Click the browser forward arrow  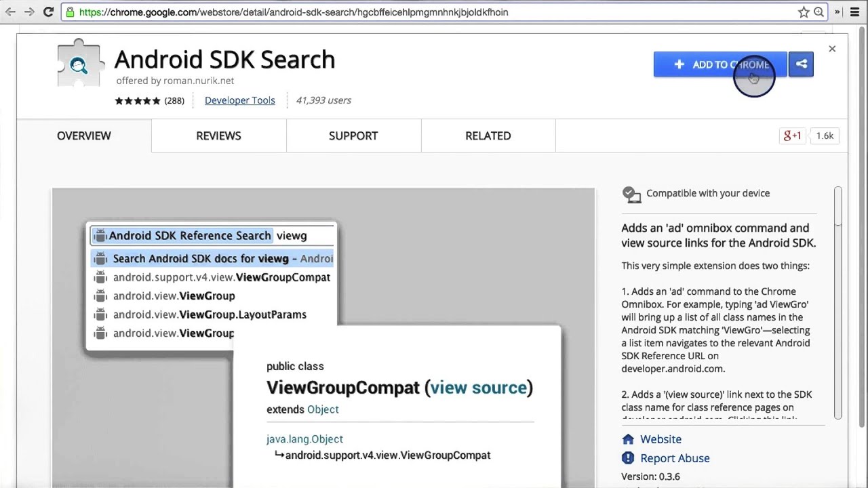[x=29, y=12]
